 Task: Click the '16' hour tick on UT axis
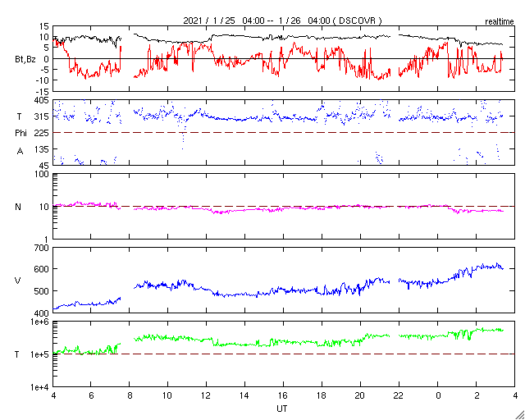[283, 395]
